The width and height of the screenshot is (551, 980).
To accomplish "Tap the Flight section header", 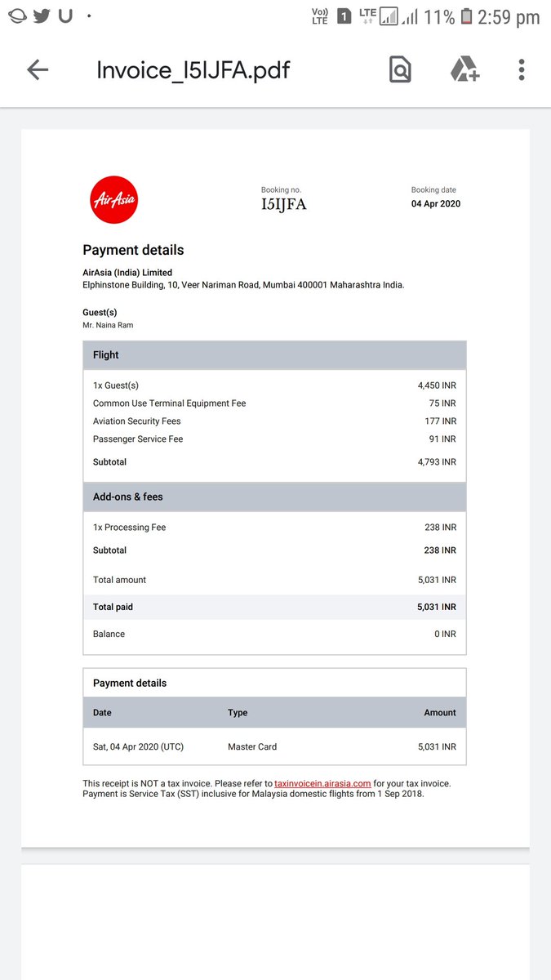I will (273, 354).
